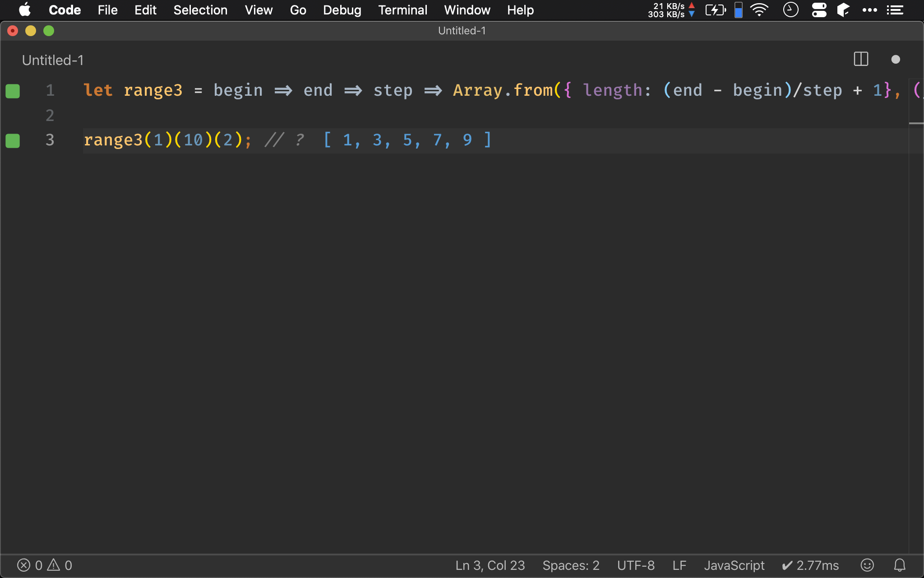
Task: Click the clock icon in menu bar
Action: pos(790,10)
